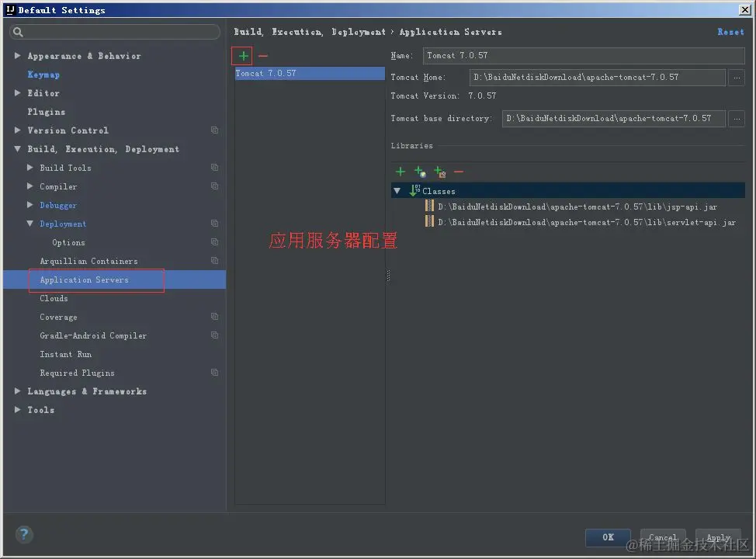756x559 pixels.
Task: Click project-level icon beside Required Plugins
Action: pos(214,373)
